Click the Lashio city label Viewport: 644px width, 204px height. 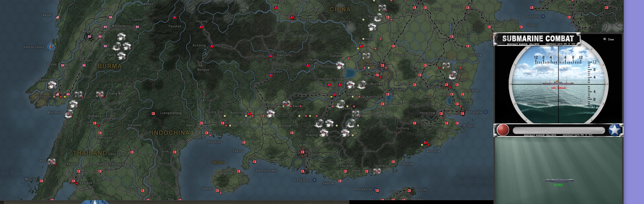point(137,20)
